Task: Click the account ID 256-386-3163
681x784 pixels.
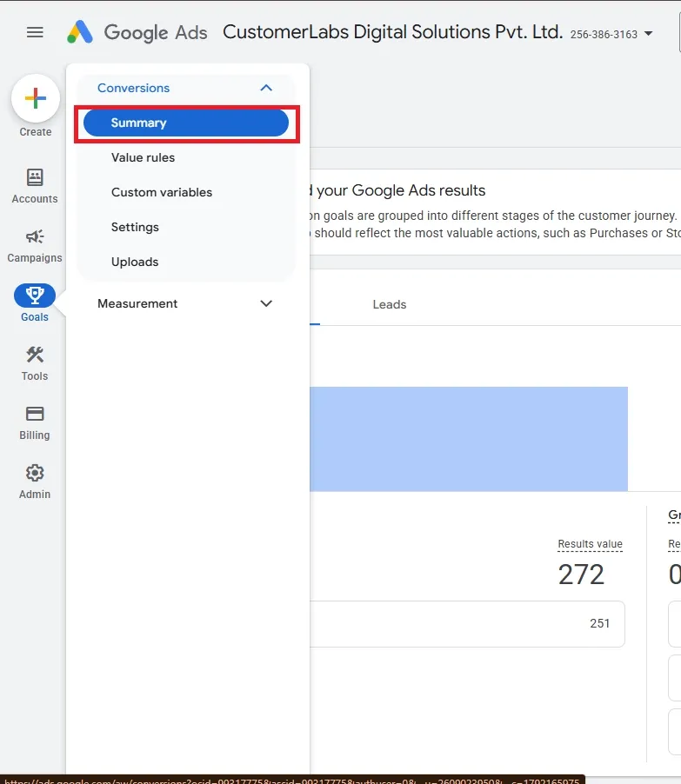Action: (604, 35)
